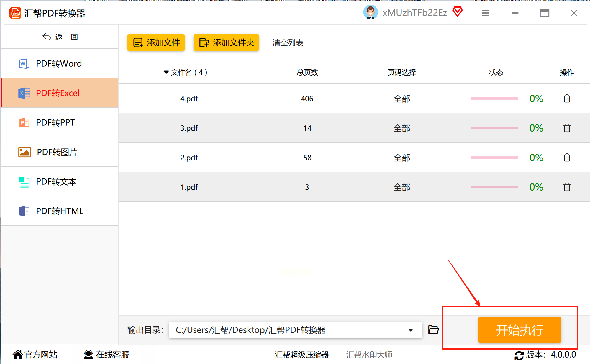Delete 1.pdf from the file list
Screen dimensions: 590x364
click(567, 187)
